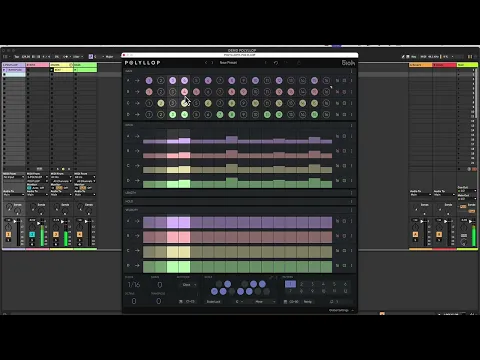This screenshot has width=480, height=360.
Task: Open Audio To dropdown on first Ableton track
Action: tap(14, 195)
